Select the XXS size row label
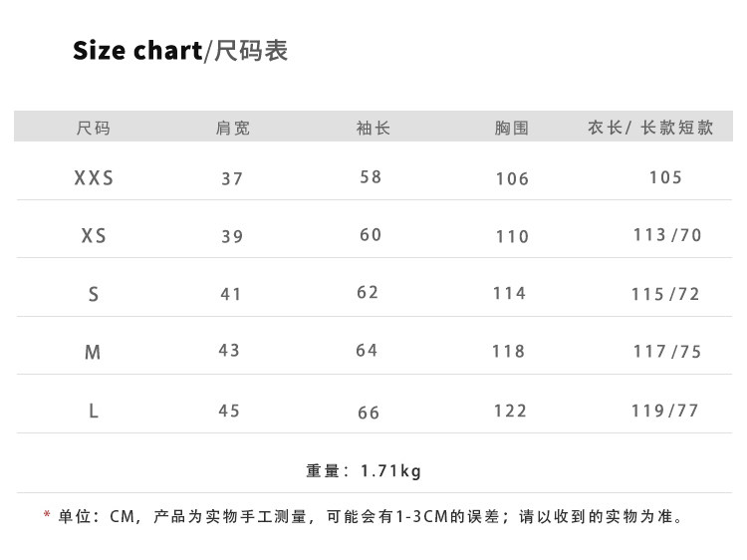This screenshot has width=747, height=560. pos(94,179)
